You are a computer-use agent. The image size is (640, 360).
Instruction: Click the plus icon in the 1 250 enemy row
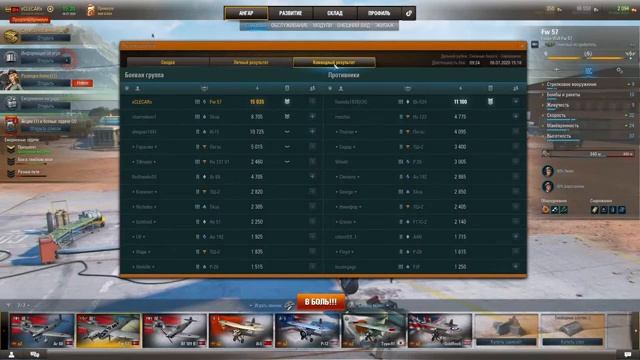click(516, 267)
